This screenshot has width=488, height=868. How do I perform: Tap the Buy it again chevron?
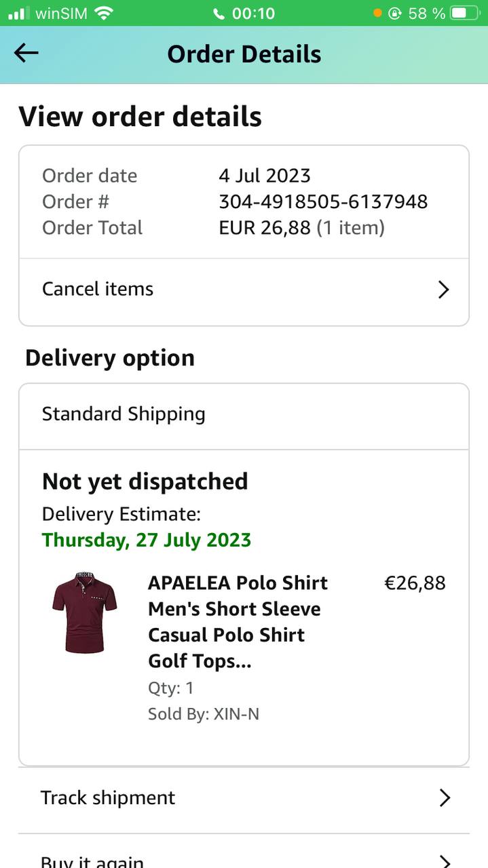point(445,861)
